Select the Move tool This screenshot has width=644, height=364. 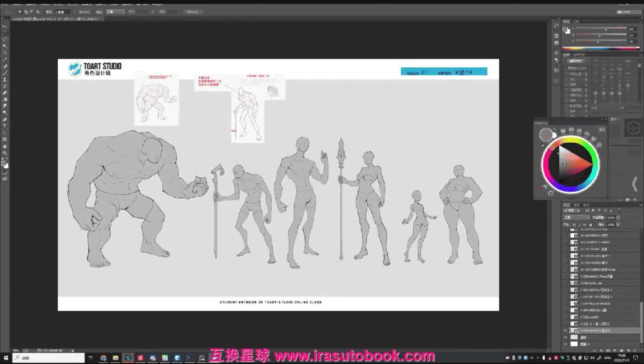(5, 26)
